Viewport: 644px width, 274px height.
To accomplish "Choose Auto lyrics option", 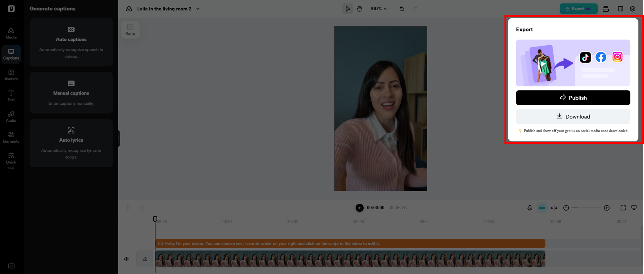I will click(71, 143).
